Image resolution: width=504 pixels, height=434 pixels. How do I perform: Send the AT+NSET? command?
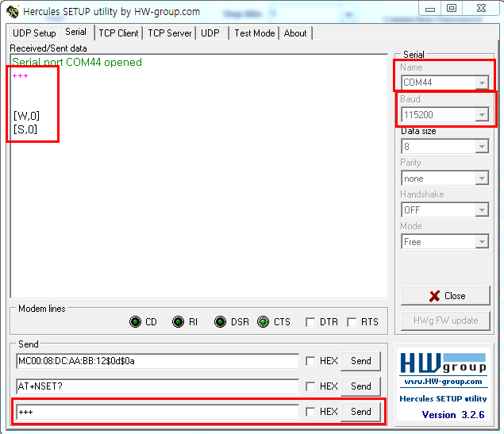click(x=360, y=386)
